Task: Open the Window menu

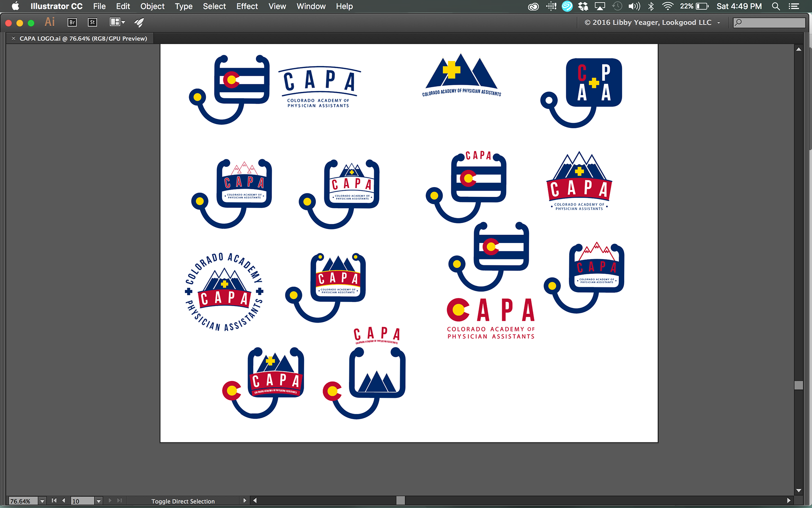Action: pyautogui.click(x=311, y=6)
